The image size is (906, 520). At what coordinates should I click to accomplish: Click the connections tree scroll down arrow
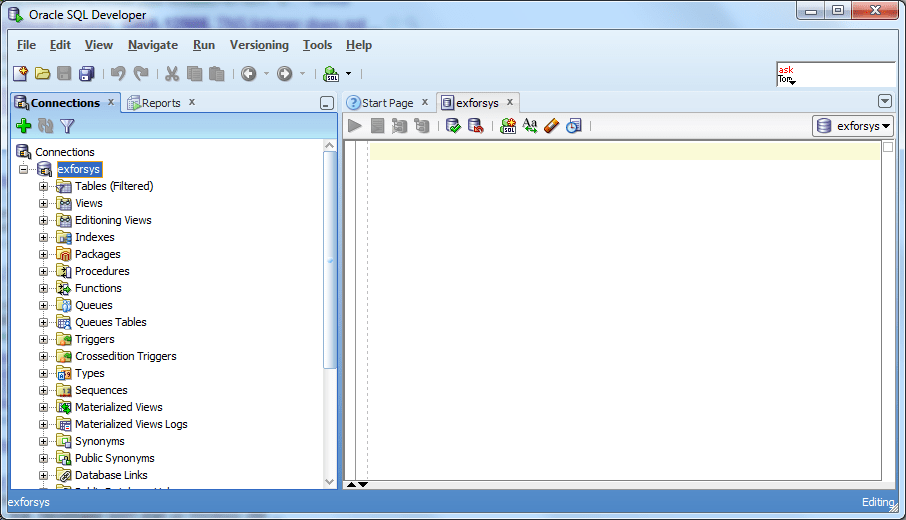pyautogui.click(x=329, y=481)
